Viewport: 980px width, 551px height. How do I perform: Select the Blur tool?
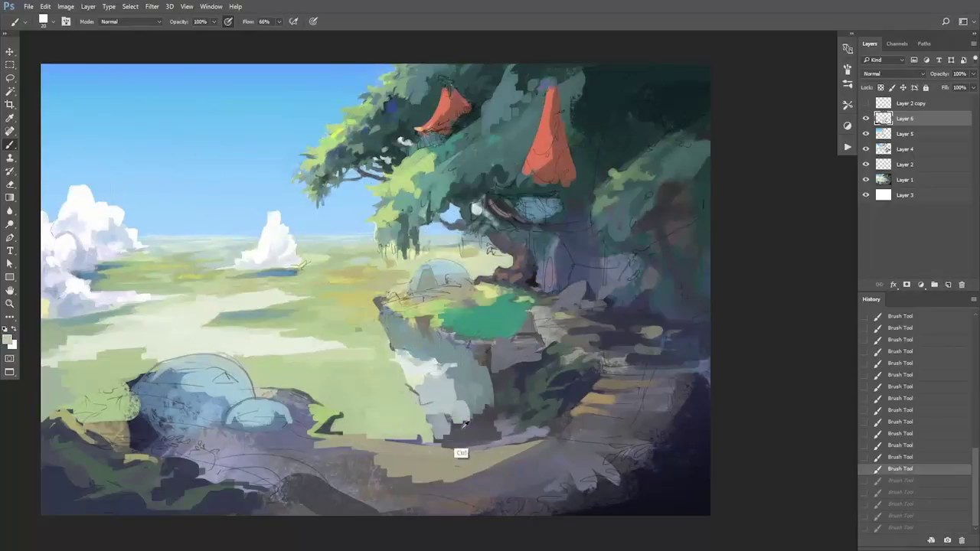click(x=10, y=211)
